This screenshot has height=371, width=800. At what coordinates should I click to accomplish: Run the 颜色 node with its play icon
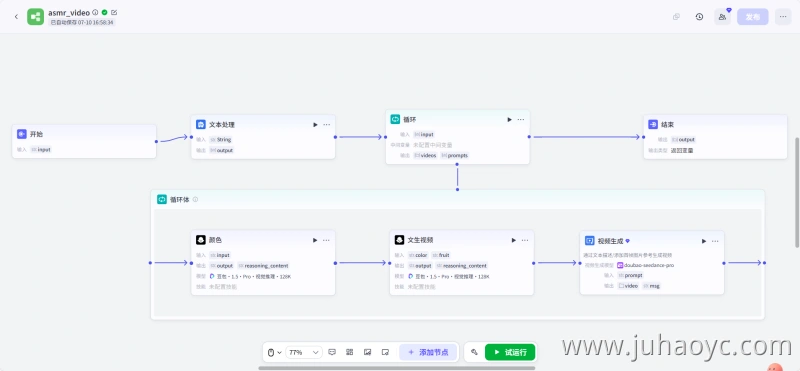[315, 240]
